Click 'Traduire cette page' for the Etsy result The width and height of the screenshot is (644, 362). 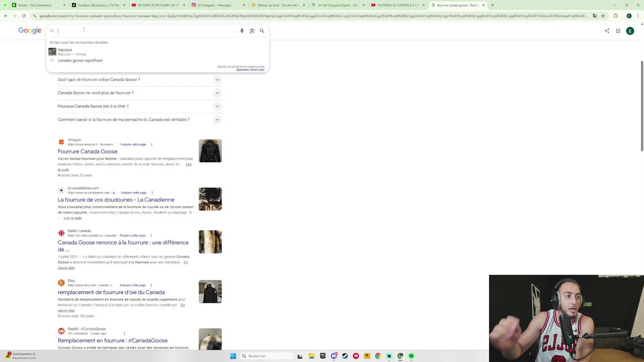tap(133, 285)
